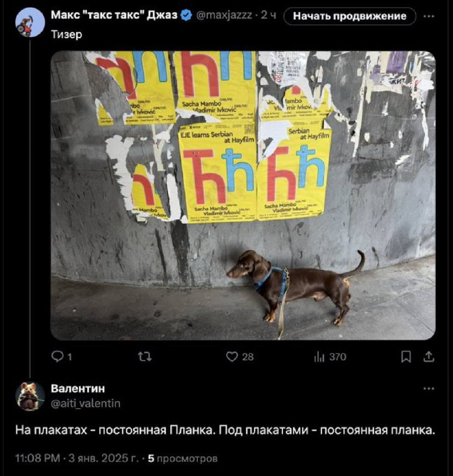Image resolution: width=453 pixels, height=476 pixels.
Task: Repost the tweet using the retweet icon
Action: coord(145,356)
